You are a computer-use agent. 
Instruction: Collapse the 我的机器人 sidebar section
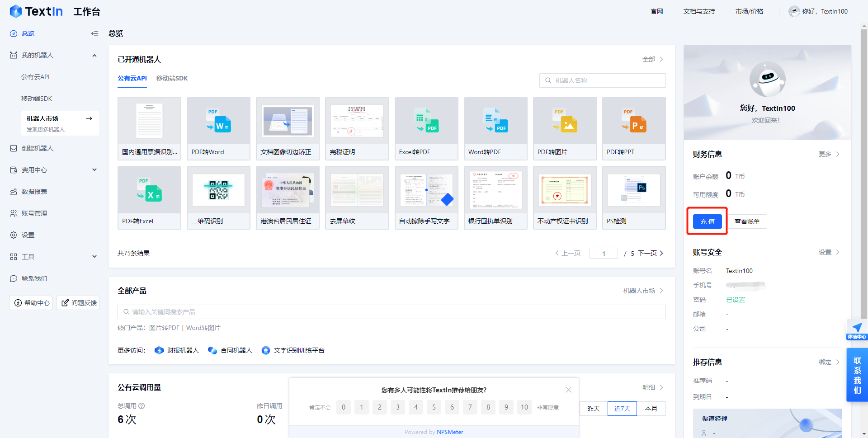[94, 55]
